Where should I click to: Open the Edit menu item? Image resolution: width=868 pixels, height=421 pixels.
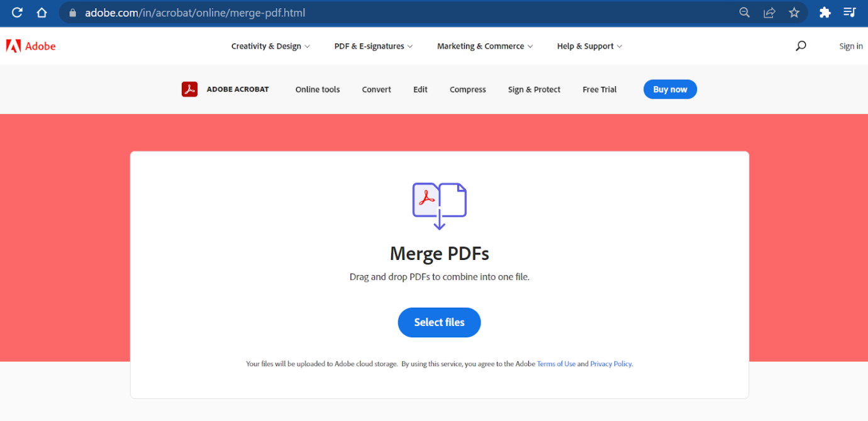click(421, 89)
